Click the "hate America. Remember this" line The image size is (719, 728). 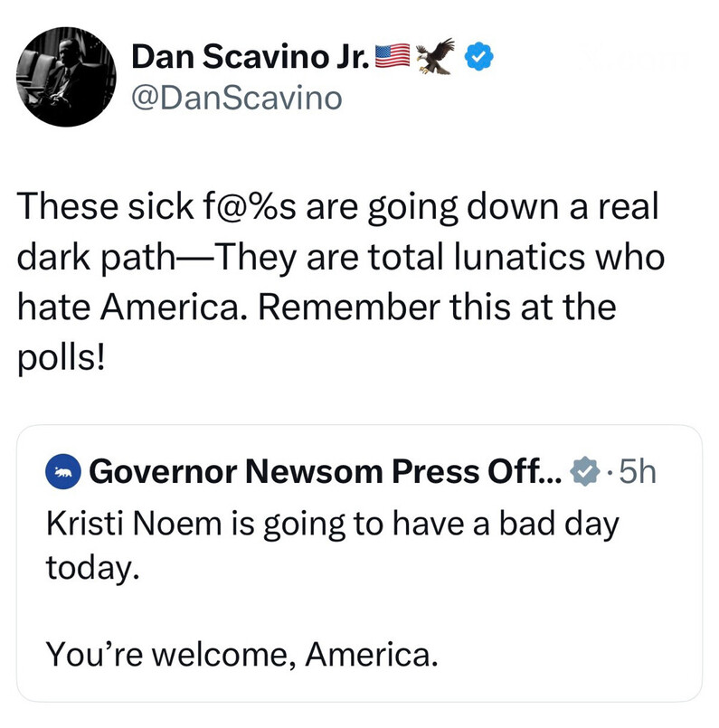pyautogui.click(x=316, y=307)
